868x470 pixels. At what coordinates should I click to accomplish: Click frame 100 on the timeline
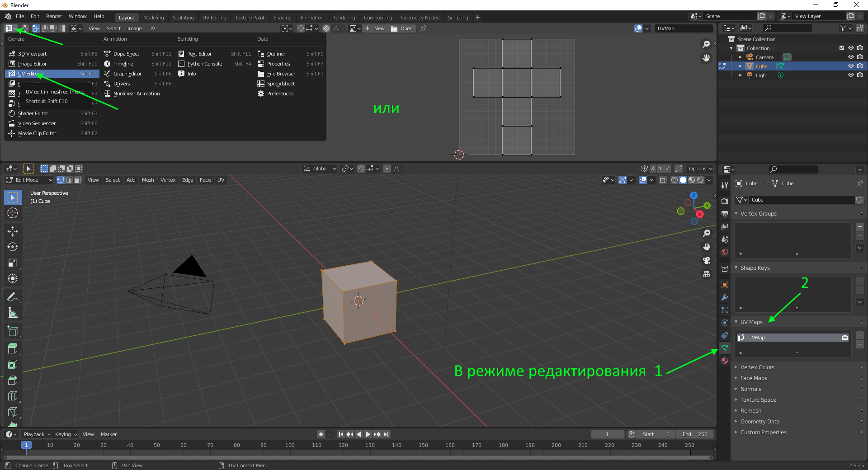[290, 445]
